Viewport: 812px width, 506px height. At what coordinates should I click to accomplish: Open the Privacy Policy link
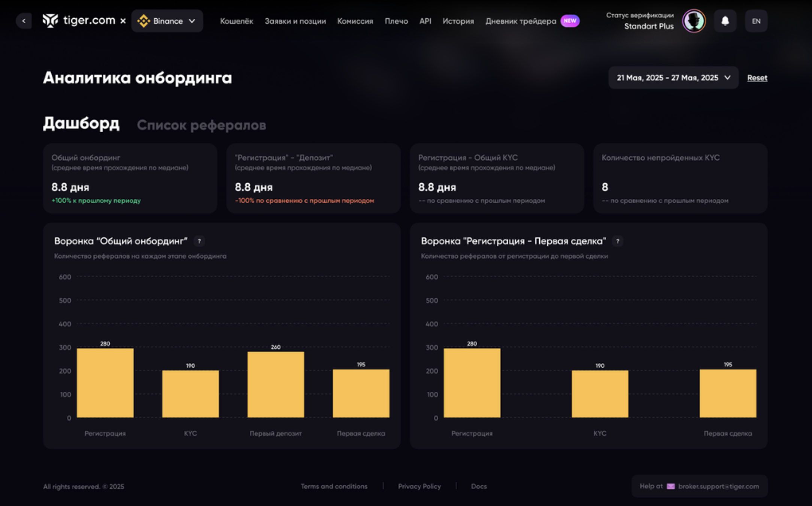419,486
